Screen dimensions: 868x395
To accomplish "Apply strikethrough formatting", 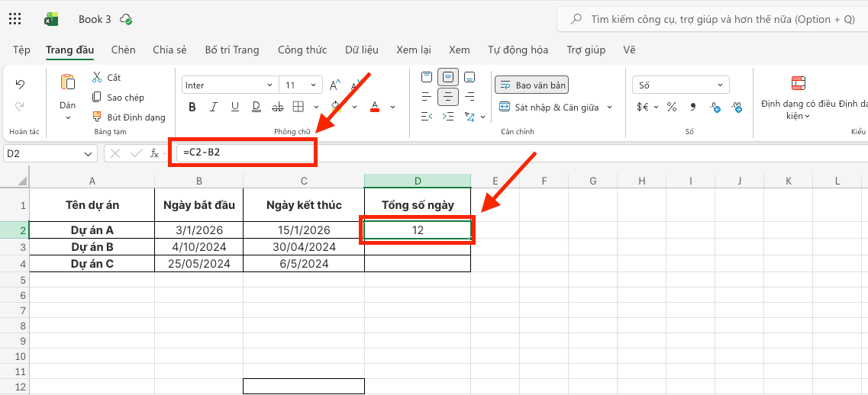I will coord(278,107).
